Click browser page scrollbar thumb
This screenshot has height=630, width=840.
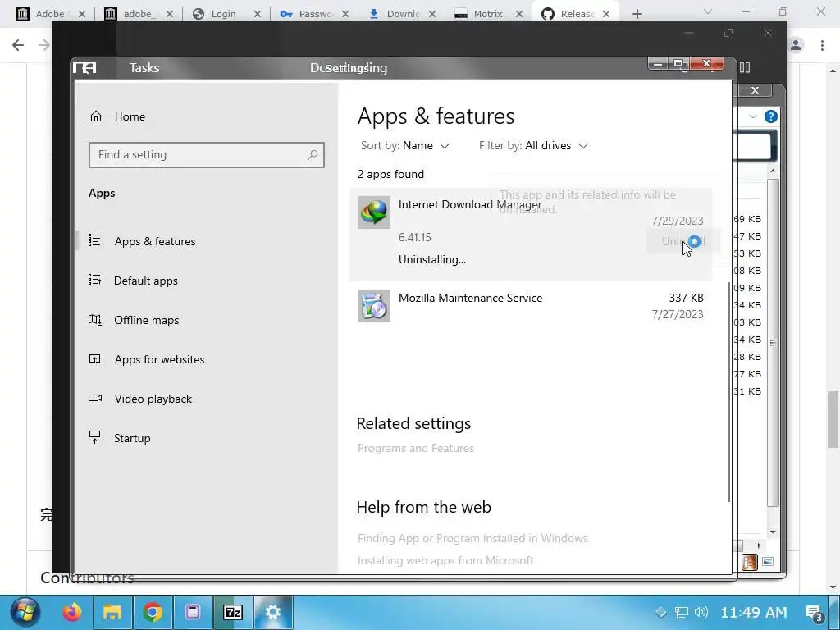833,419
